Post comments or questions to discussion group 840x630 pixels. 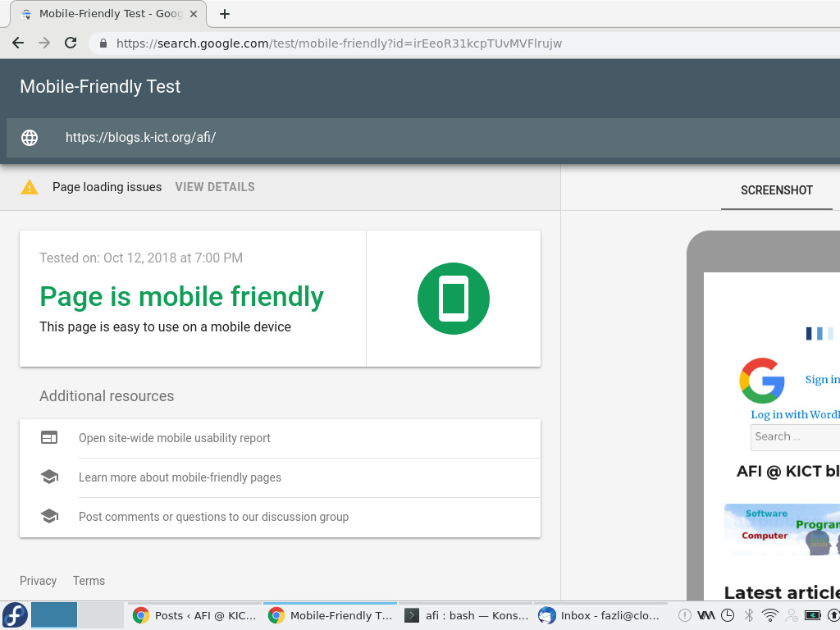pyautogui.click(x=214, y=517)
